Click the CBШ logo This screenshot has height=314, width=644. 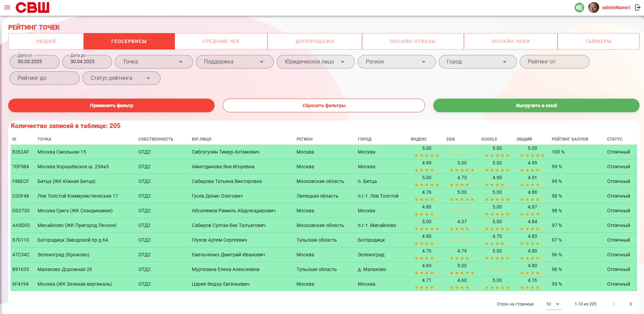(x=32, y=8)
